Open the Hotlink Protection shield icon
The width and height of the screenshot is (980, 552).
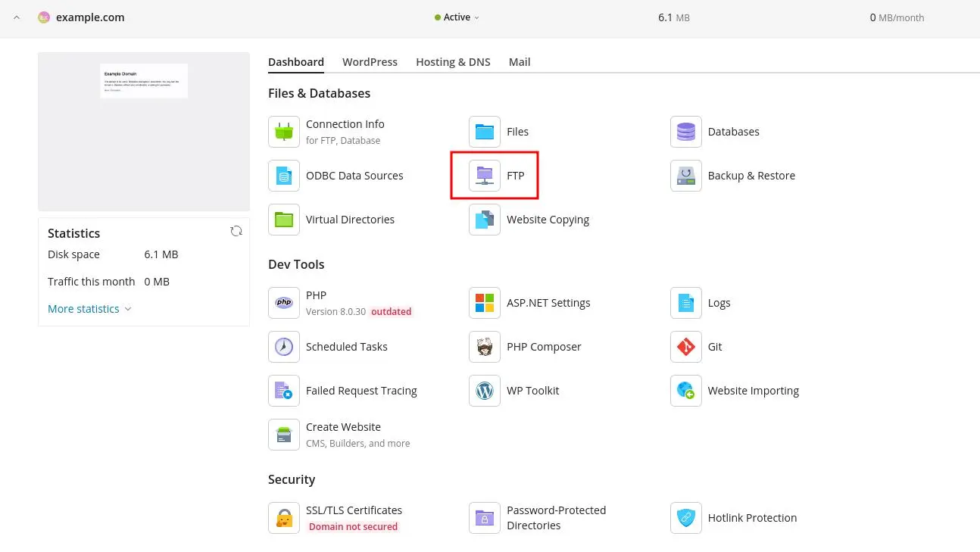685,518
